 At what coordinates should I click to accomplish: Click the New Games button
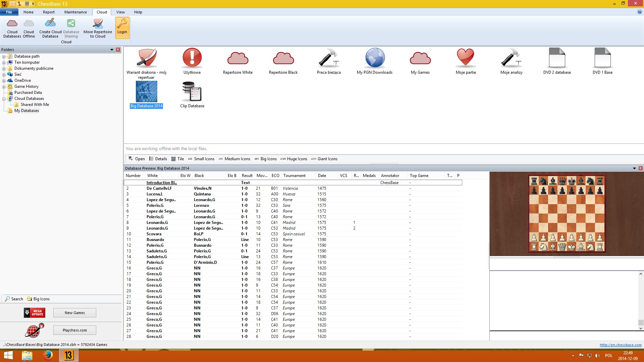point(74,313)
